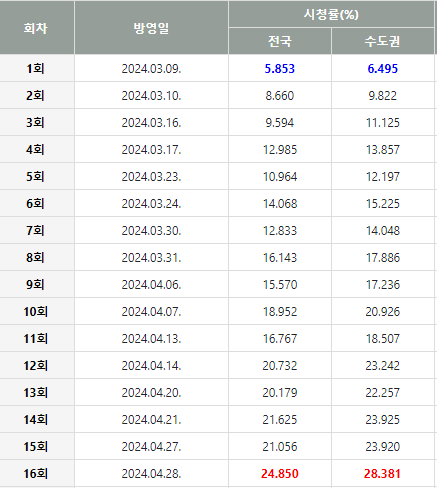Click the blue rating 5.853
The width and height of the screenshot is (437, 488).
[280, 69]
